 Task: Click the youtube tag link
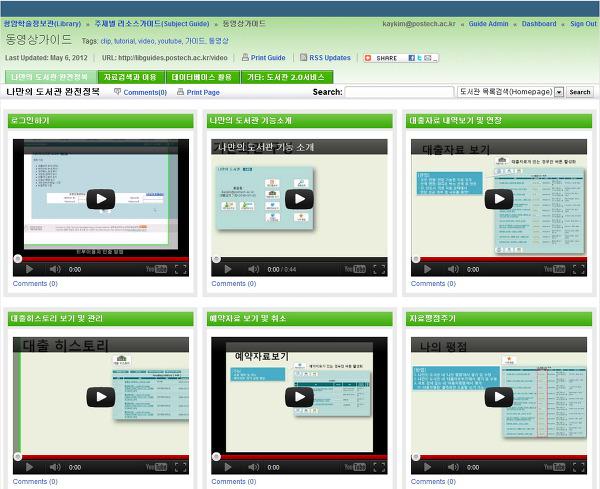[170, 41]
